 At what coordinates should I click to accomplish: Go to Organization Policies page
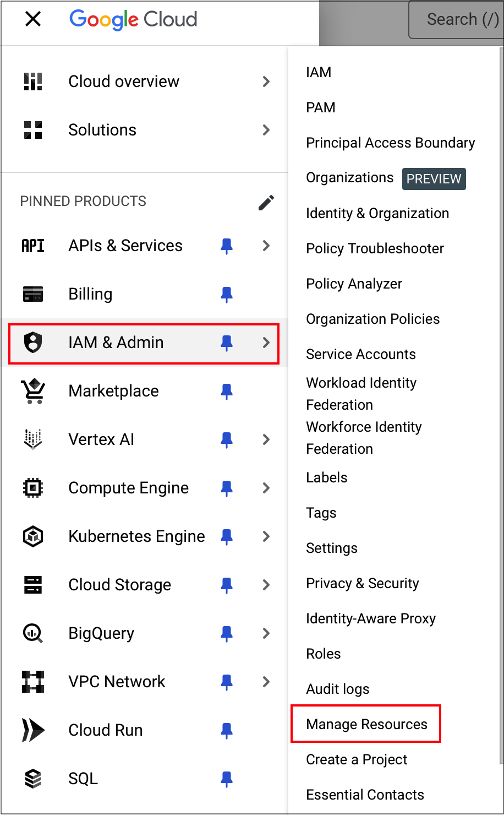(372, 319)
